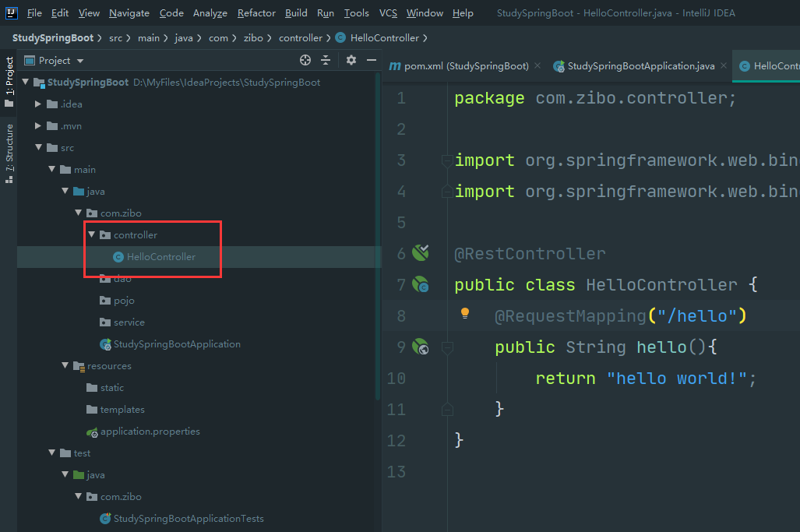800x532 pixels.
Task: Collapse the src folder
Action: click(x=38, y=147)
